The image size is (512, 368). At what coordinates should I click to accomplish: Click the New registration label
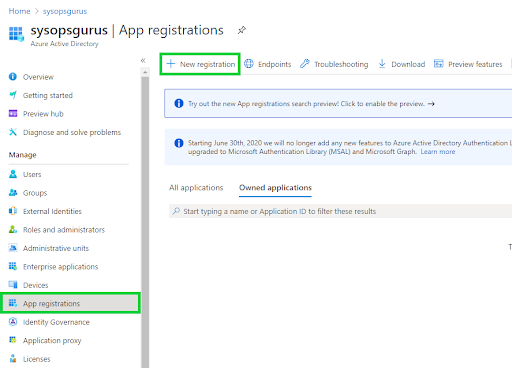(x=207, y=64)
